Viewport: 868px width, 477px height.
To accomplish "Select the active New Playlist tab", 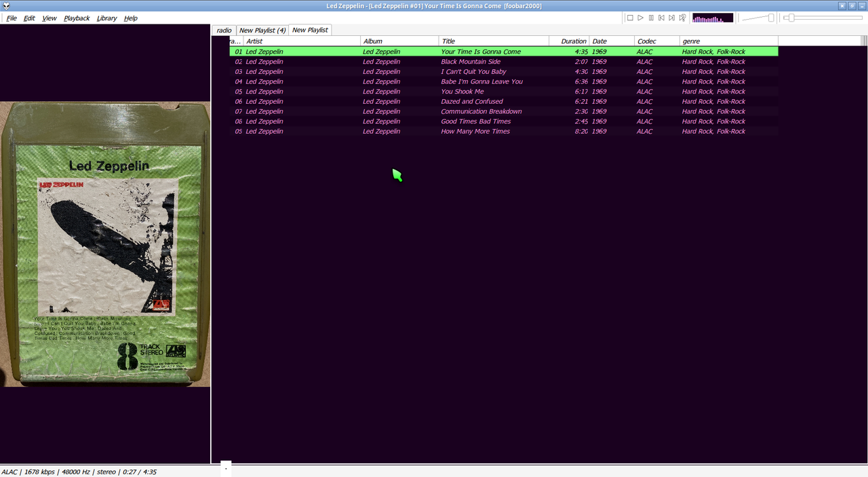I will [x=310, y=30].
